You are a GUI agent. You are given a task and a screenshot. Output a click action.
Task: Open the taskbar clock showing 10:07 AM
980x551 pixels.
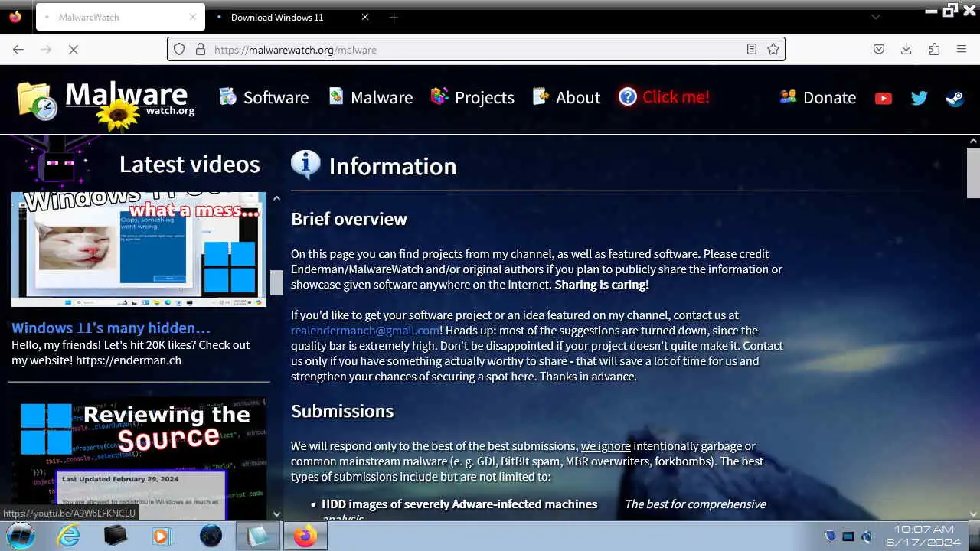923,536
